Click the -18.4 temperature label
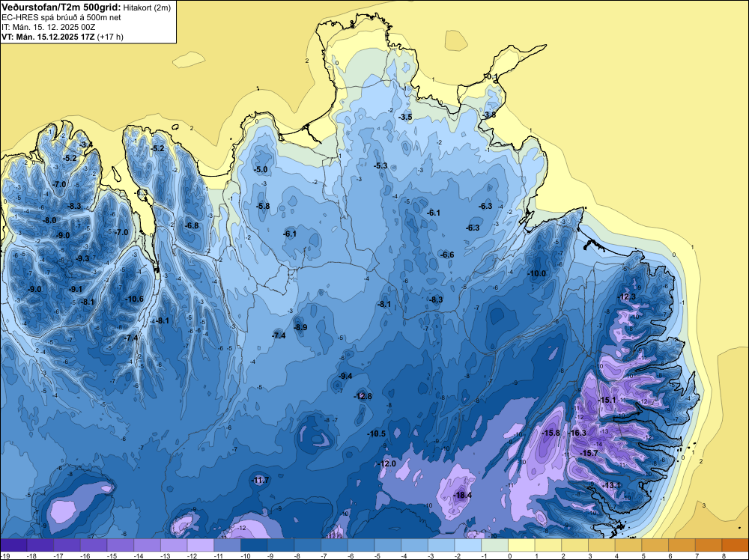 pyautogui.click(x=462, y=496)
